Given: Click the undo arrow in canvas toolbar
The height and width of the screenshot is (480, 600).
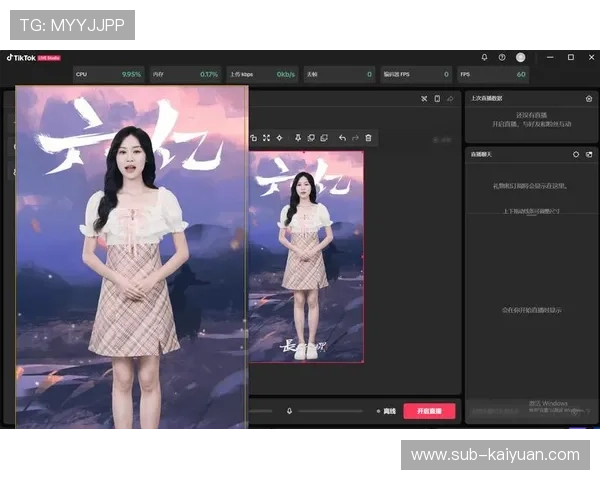Looking at the screenshot, I should pyautogui.click(x=342, y=137).
